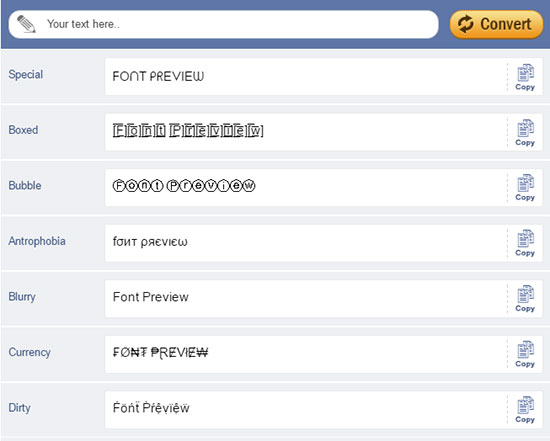Open the Dirty font style link

[x=19, y=408]
